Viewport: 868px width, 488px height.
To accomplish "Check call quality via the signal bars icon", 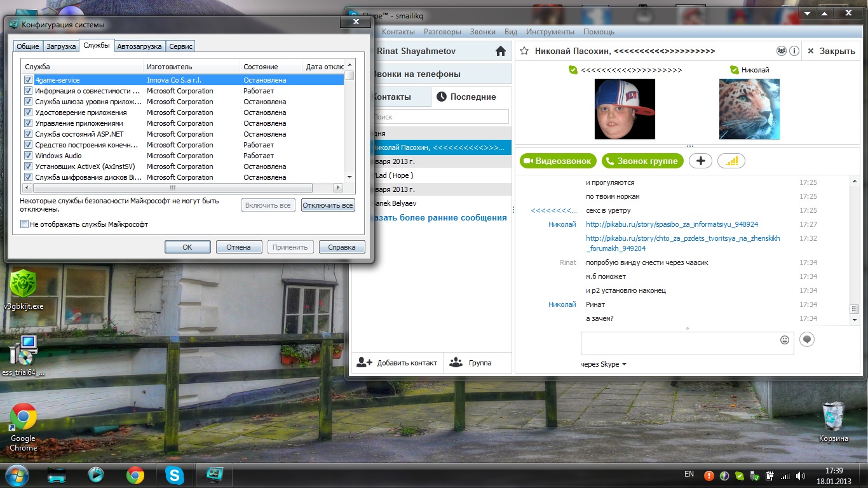I will click(x=731, y=161).
